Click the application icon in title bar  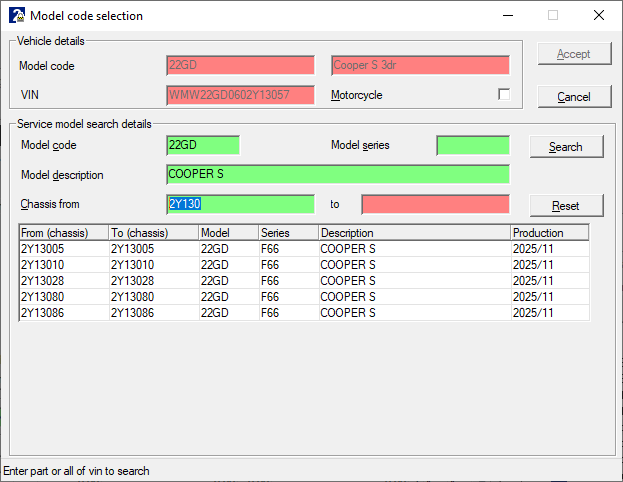coord(16,16)
